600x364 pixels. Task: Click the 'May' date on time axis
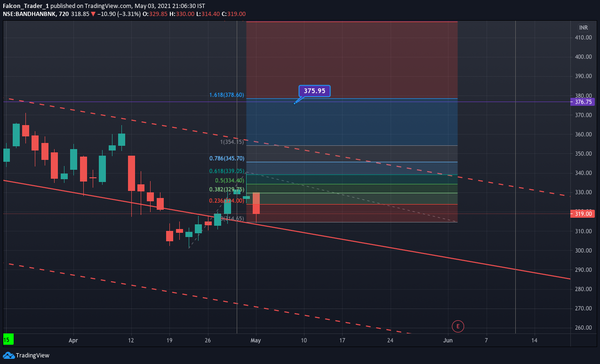point(256,340)
